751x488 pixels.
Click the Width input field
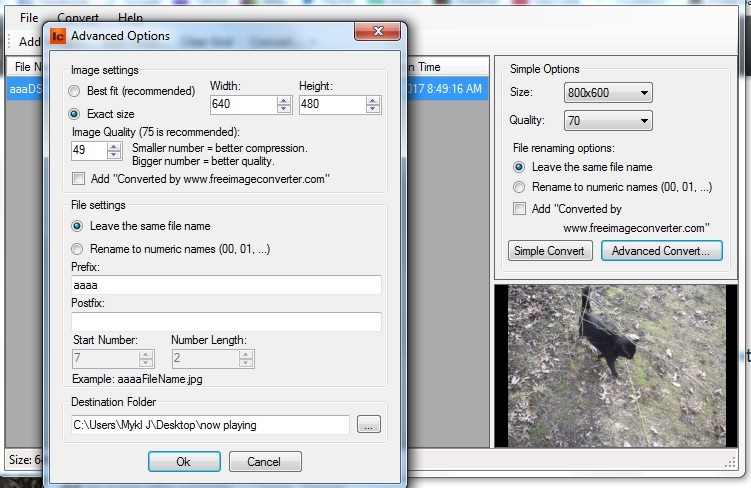(x=244, y=104)
